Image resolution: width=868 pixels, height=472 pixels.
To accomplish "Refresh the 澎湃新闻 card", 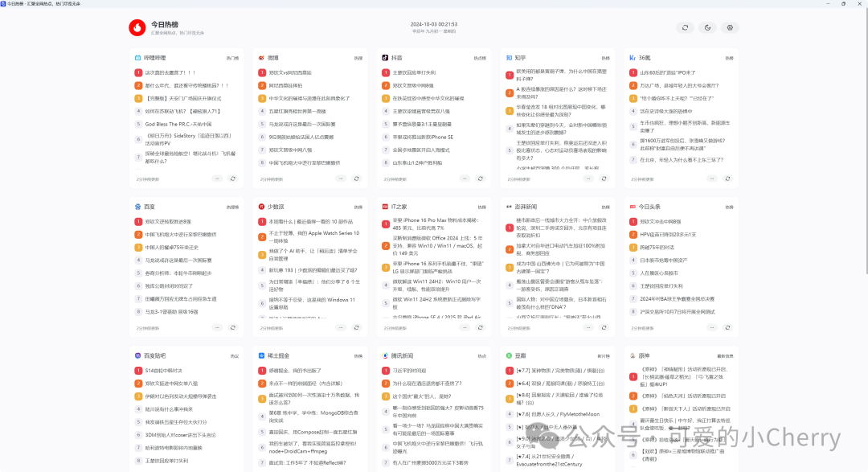I will point(604,328).
